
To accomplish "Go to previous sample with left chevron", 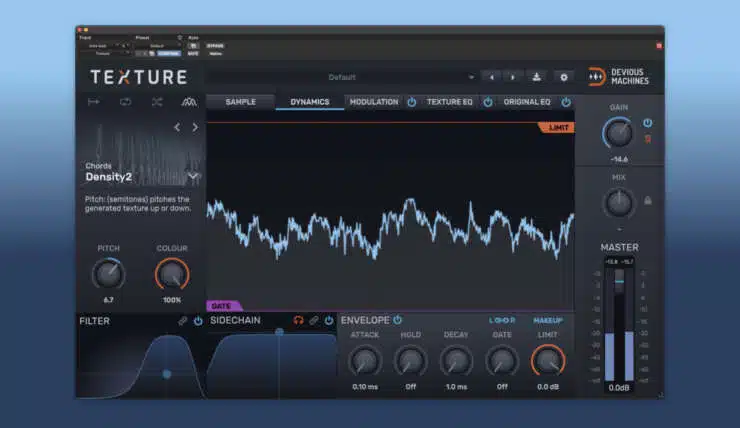I will [x=177, y=127].
